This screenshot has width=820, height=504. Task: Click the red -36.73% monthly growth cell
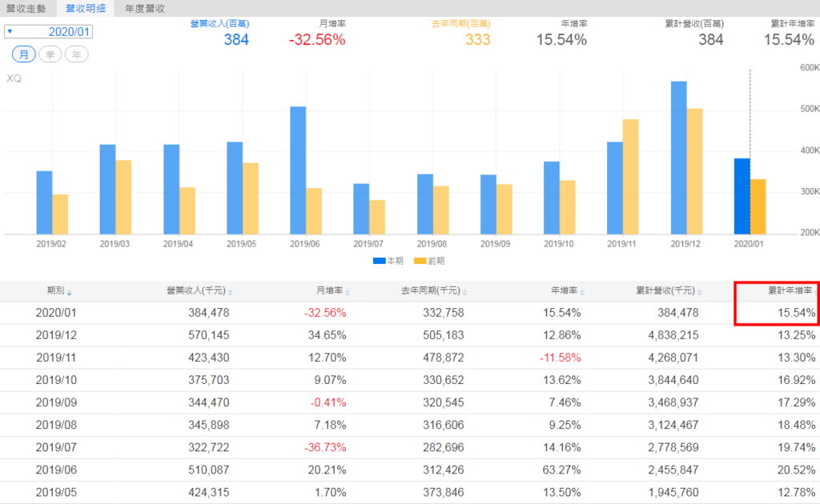(325, 447)
